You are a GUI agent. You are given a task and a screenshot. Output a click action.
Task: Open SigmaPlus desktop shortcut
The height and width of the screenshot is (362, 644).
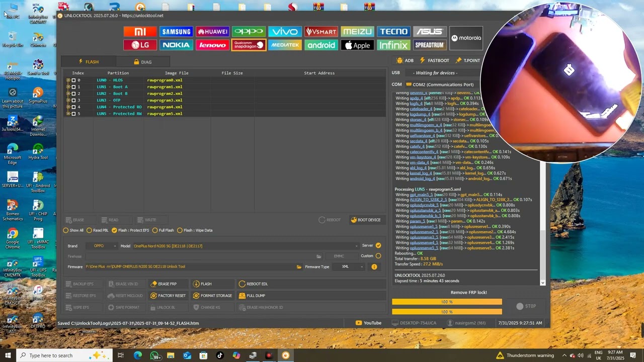tap(38, 96)
